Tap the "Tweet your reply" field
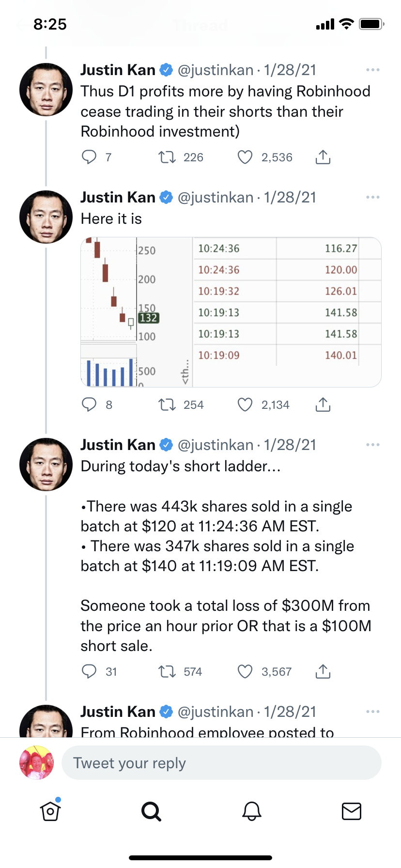The height and width of the screenshot is (868, 401). [221, 763]
